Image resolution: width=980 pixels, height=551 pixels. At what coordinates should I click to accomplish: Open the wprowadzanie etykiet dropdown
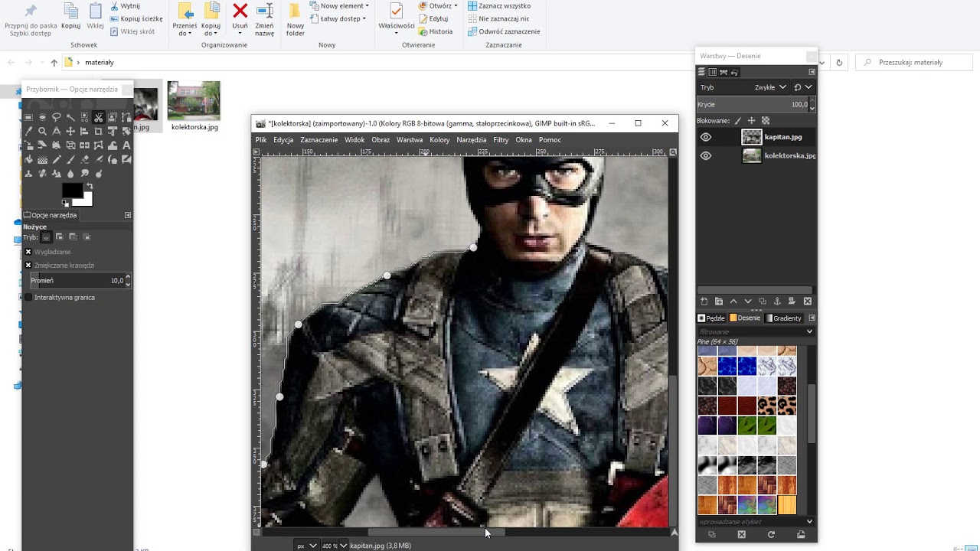click(x=809, y=522)
